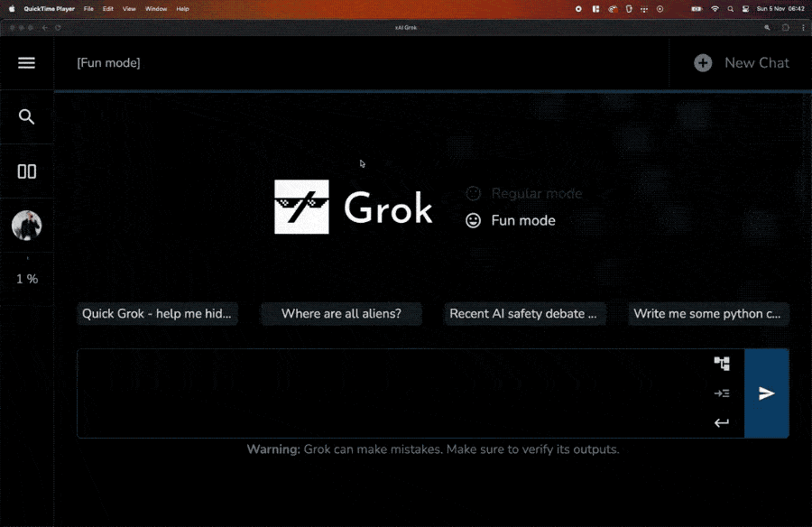Open Control Center in the menu bar
This screenshot has width=812, height=527.
746,9
